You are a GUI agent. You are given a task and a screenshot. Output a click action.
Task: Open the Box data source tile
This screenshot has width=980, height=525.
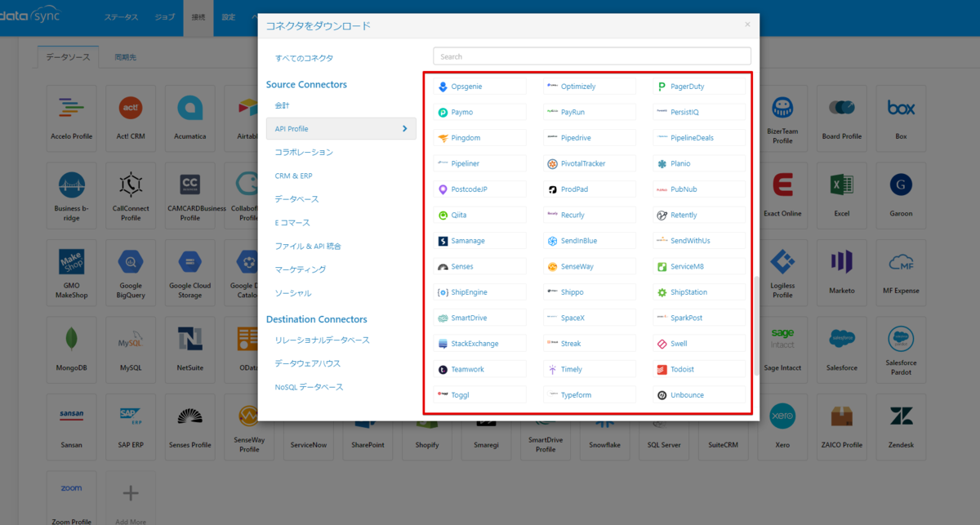pos(901,118)
